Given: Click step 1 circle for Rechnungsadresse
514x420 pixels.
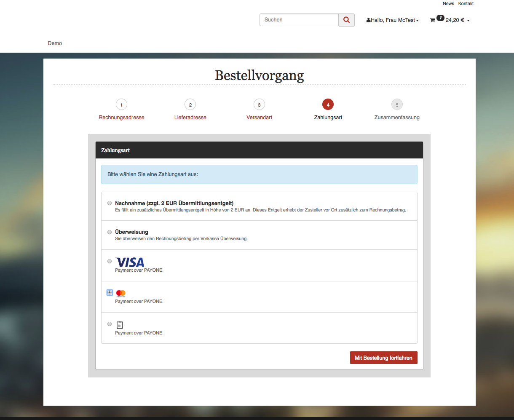Looking at the screenshot, I should click(x=121, y=105).
